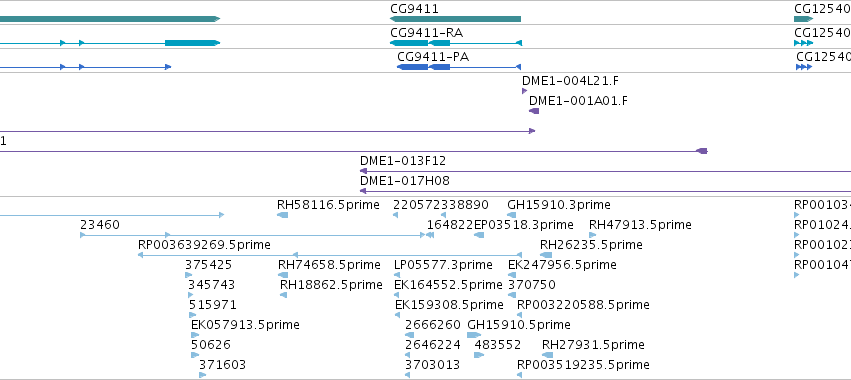Click the RH18862.5prime label
851x380 pixels.
coord(331,284)
